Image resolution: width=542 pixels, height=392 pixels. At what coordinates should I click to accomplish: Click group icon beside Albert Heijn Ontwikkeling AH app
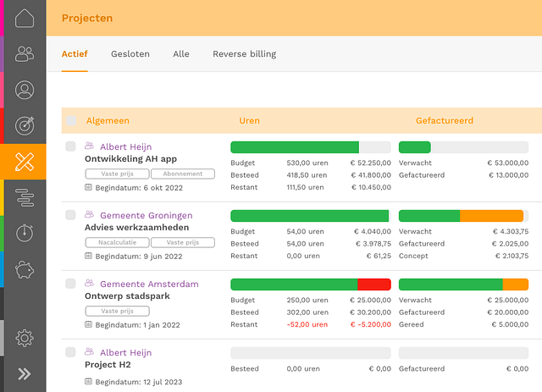click(x=89, y=146)
